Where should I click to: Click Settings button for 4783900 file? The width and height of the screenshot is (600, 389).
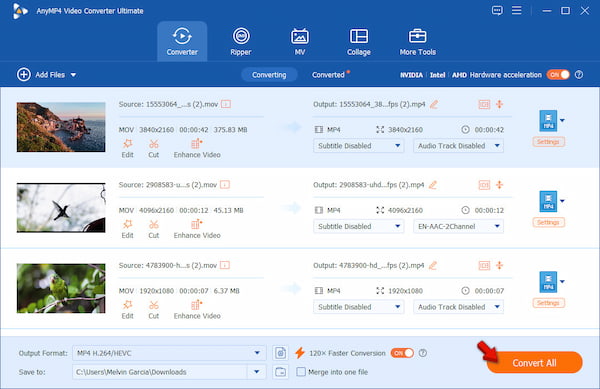click(x=548, y=303)
